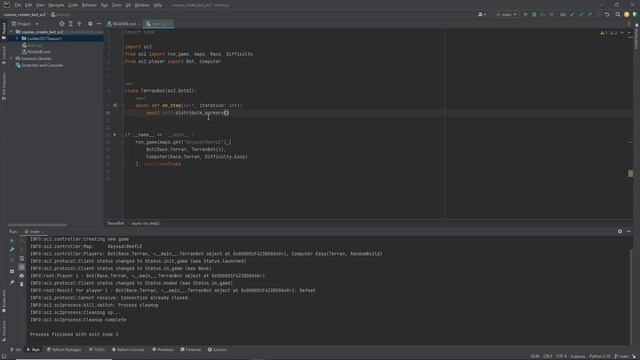This screenshot has height=360, width=640.
Task: Click the Python interpreter in status bar
Action: click(600, 356)
